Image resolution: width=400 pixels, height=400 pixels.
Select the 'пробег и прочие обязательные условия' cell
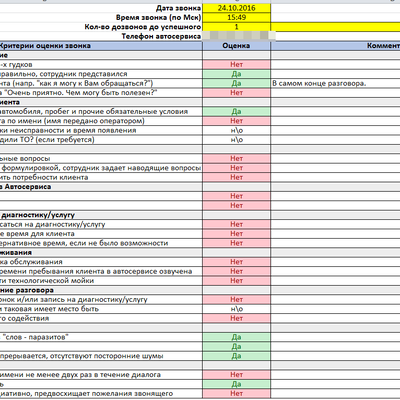(101, 111)
